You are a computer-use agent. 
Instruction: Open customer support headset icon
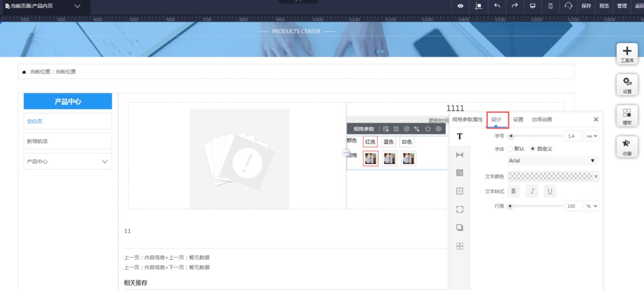pyautogui.click(x=568, y=6)
